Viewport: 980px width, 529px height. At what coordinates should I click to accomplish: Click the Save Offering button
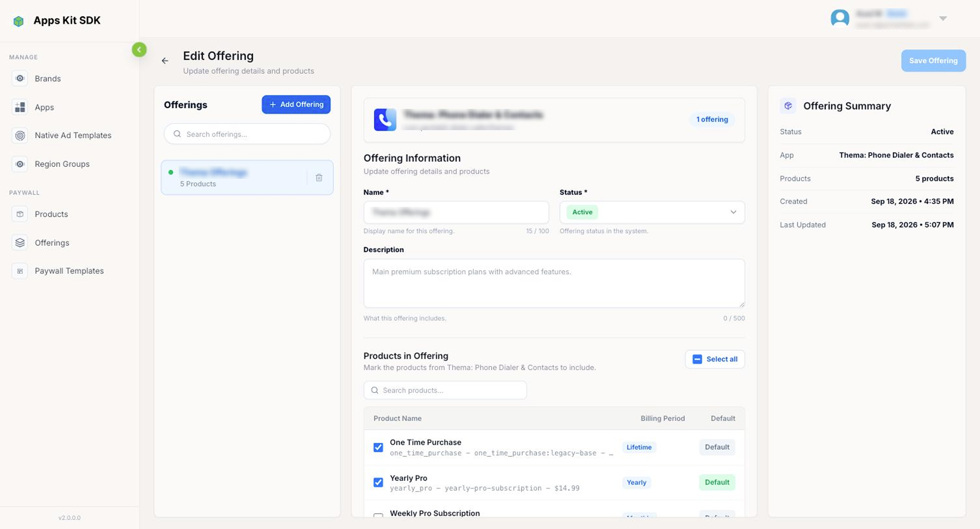[x=934, y=61]
